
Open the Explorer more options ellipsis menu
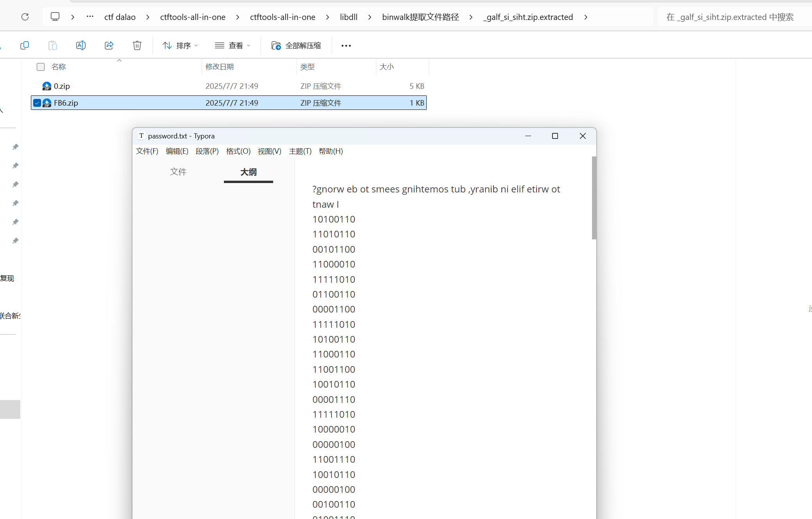(346, 46)
